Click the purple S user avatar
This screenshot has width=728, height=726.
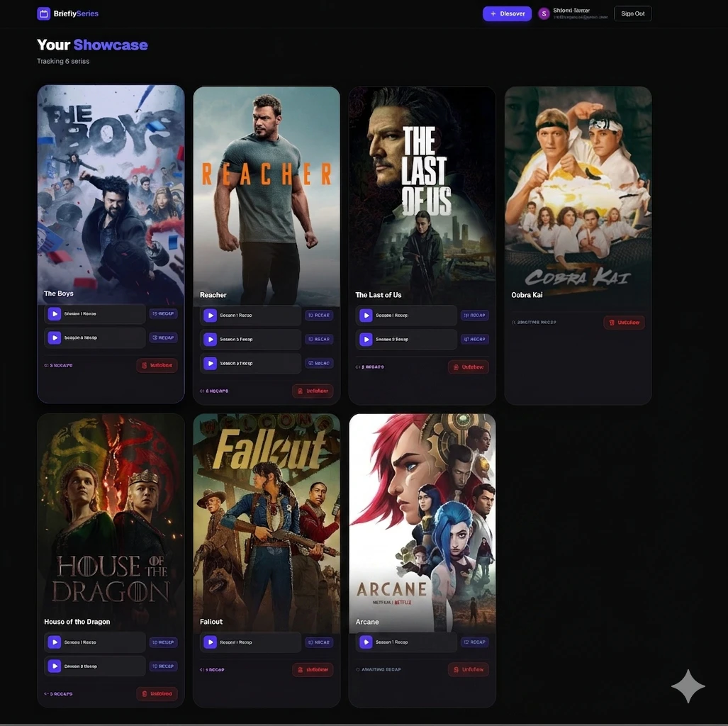click(x=544, y=14)
